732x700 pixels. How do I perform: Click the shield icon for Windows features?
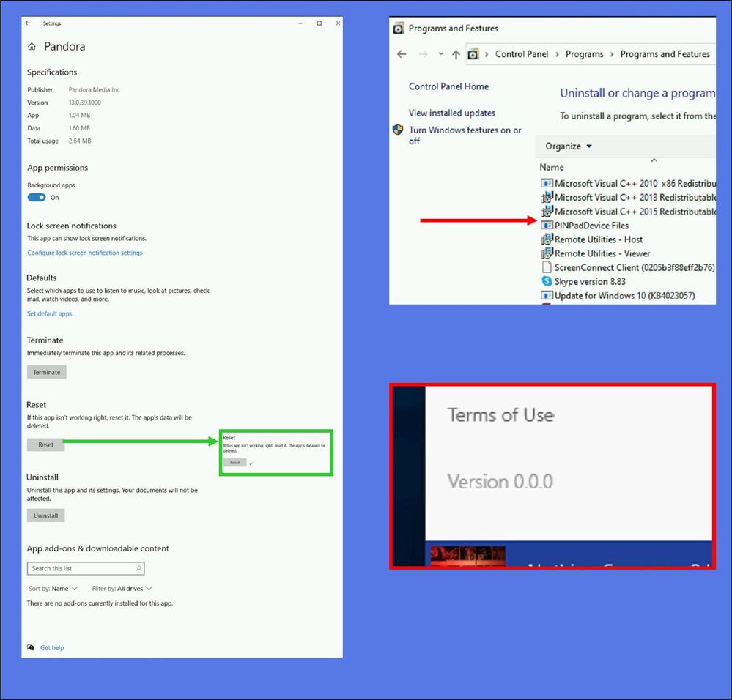pyautogui.click(x=398, y=130)
